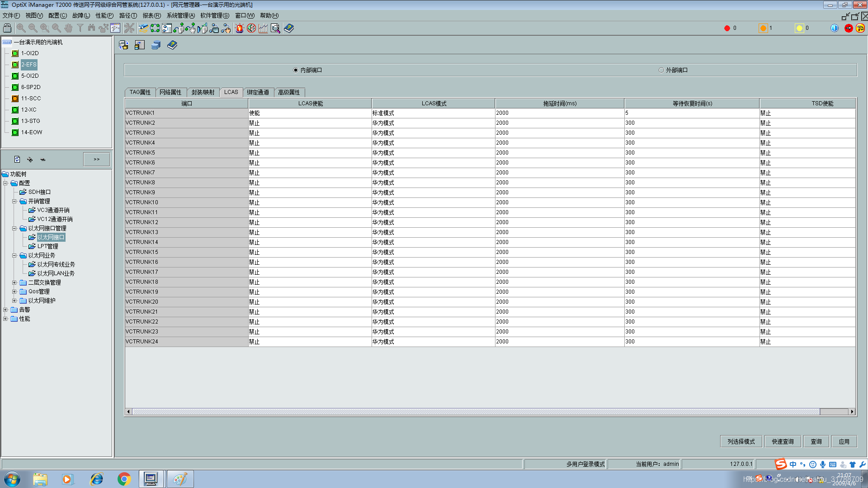868x488 pixels.
Task: Click the 查询 button
Action: click(816, 441)
